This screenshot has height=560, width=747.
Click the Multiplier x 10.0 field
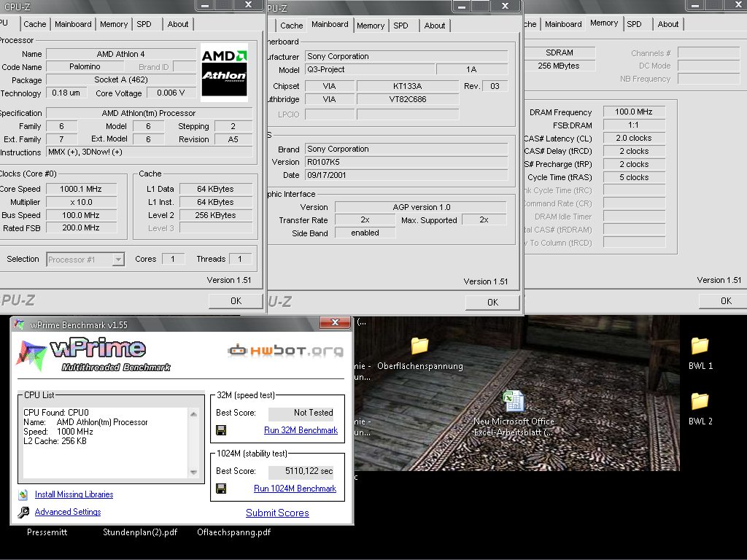[81, 202]
